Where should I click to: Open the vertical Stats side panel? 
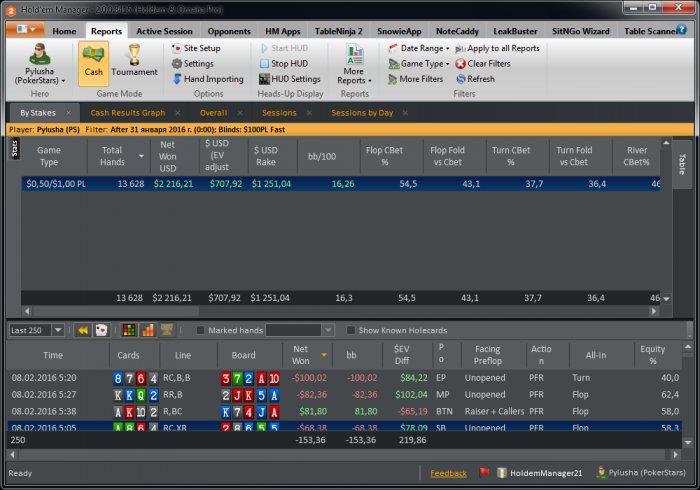[x=14, y=149]
